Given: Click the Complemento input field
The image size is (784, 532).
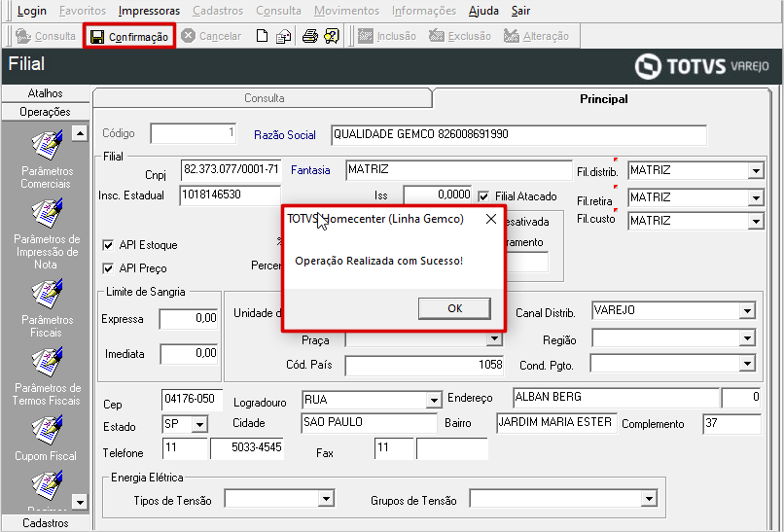Looking at the screenshot, I should tap(731, 424).
